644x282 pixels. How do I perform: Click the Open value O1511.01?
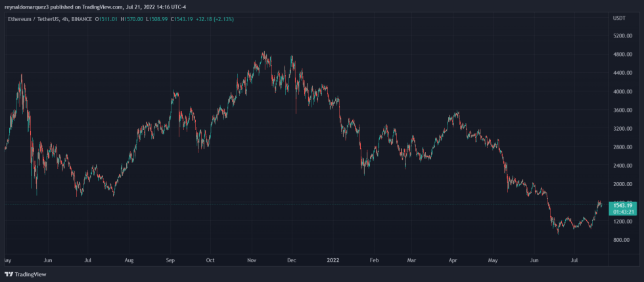tap(107, 19)
